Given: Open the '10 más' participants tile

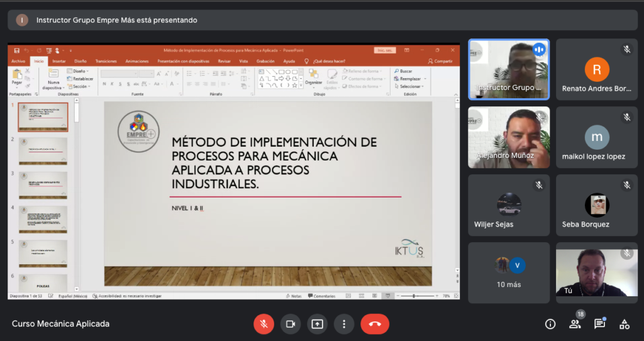Looking at the screenshot, I should [509, 272].
